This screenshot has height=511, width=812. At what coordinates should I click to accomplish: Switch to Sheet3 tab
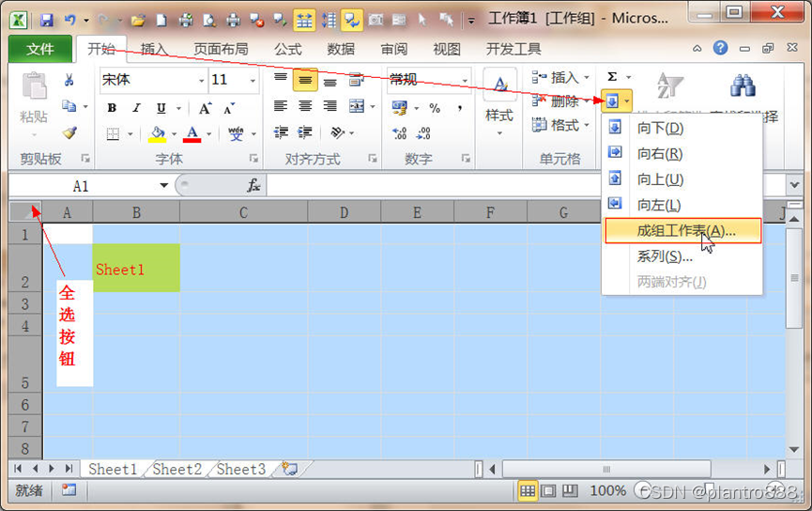pos(241,469)
